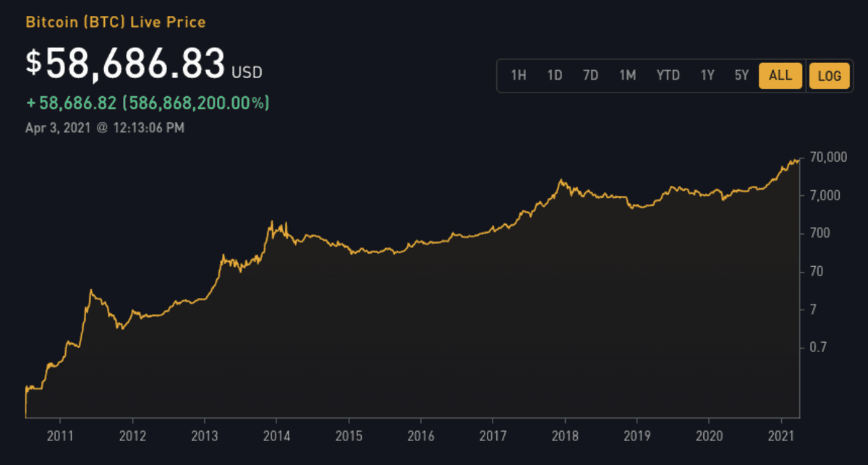868x465 pixels.
Task: Click the Bitcoin (BTC) Live Price title
Action: [x=116, y=22]
